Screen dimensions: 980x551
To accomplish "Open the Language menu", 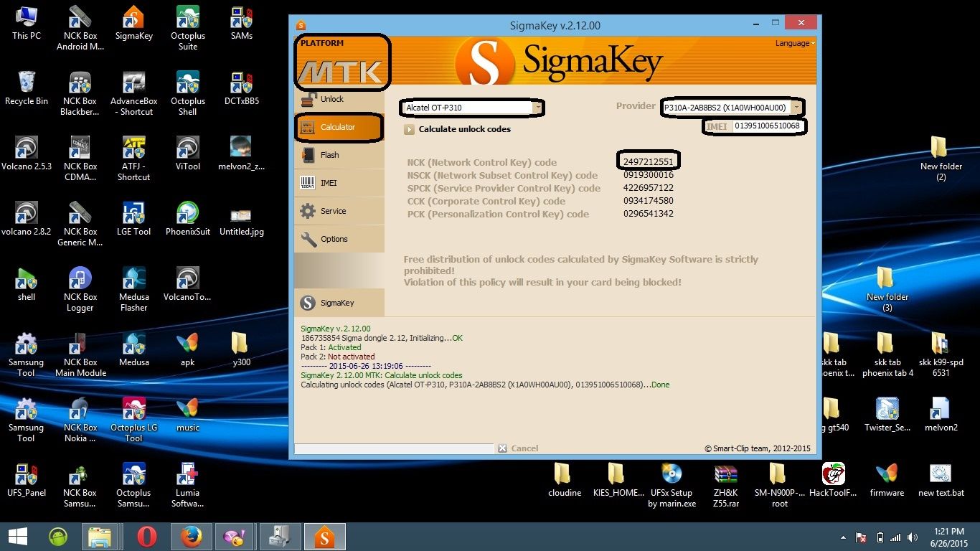I will click(x=794, y=43).
